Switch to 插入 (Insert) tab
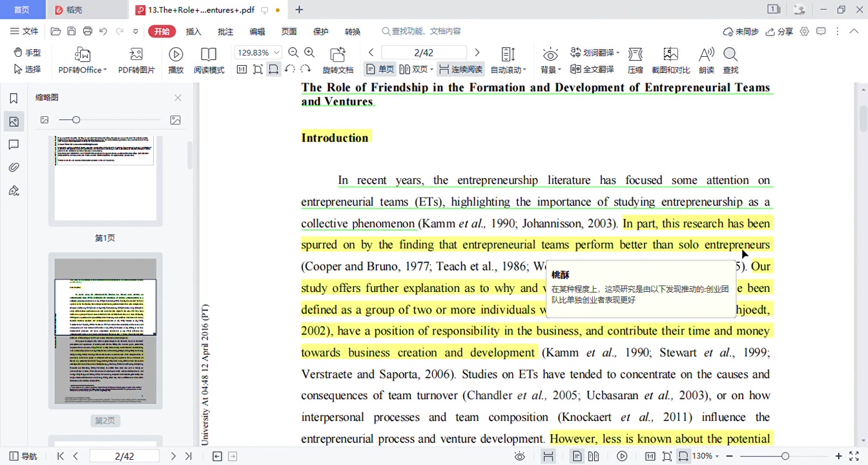The image size is (868, 465). [194, 31]
